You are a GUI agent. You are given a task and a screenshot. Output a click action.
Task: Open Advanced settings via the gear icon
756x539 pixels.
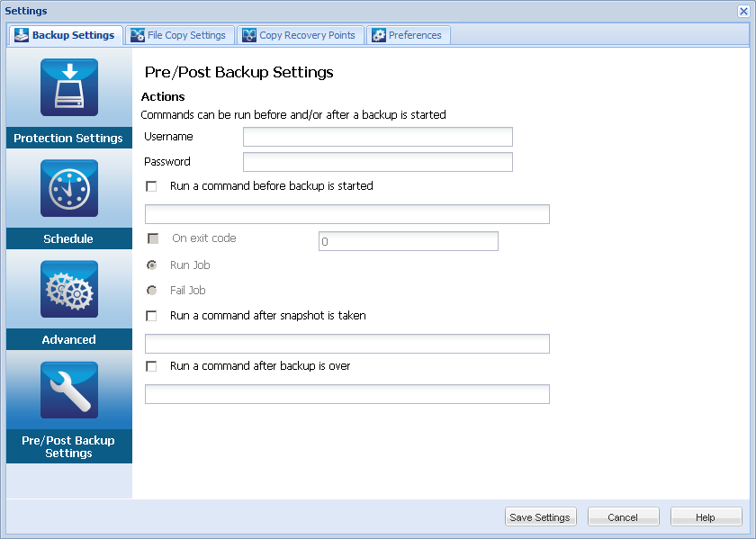(68, 289)
